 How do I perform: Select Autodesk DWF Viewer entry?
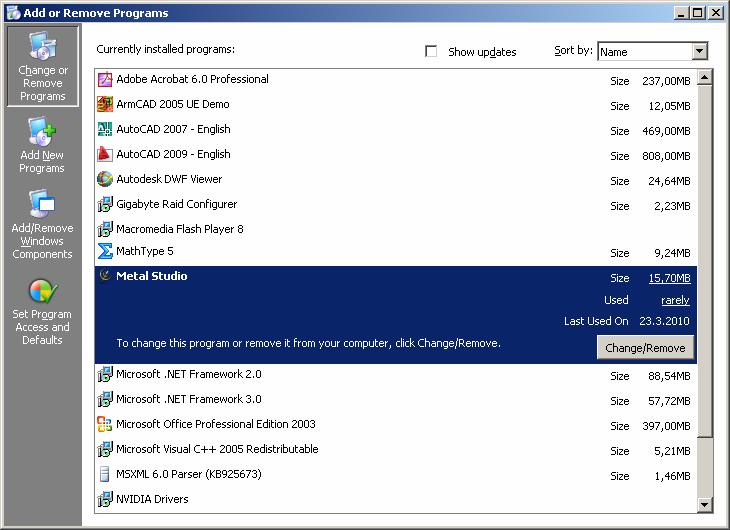click(396, 179)
